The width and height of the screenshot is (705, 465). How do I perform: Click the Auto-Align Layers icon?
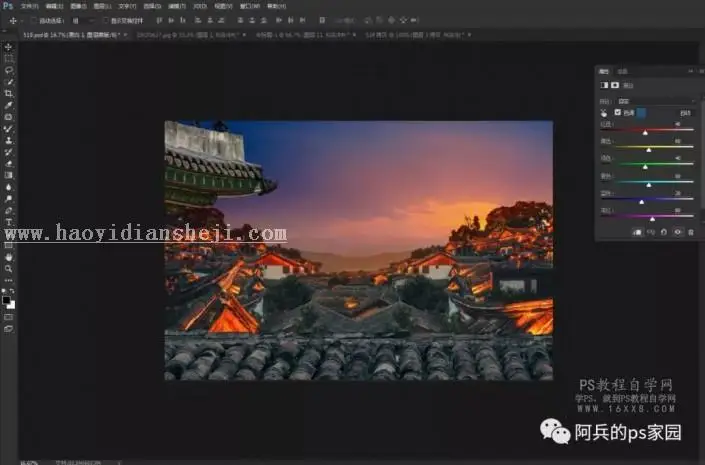click(x=322, y=20)
